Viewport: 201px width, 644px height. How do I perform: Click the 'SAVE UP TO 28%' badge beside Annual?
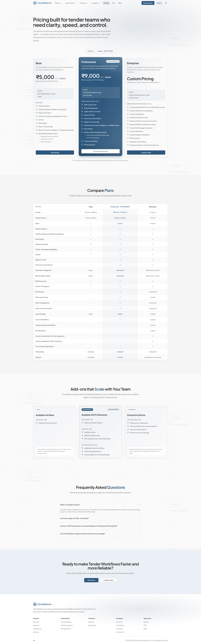pyautogui.click(x=108, y=51)
